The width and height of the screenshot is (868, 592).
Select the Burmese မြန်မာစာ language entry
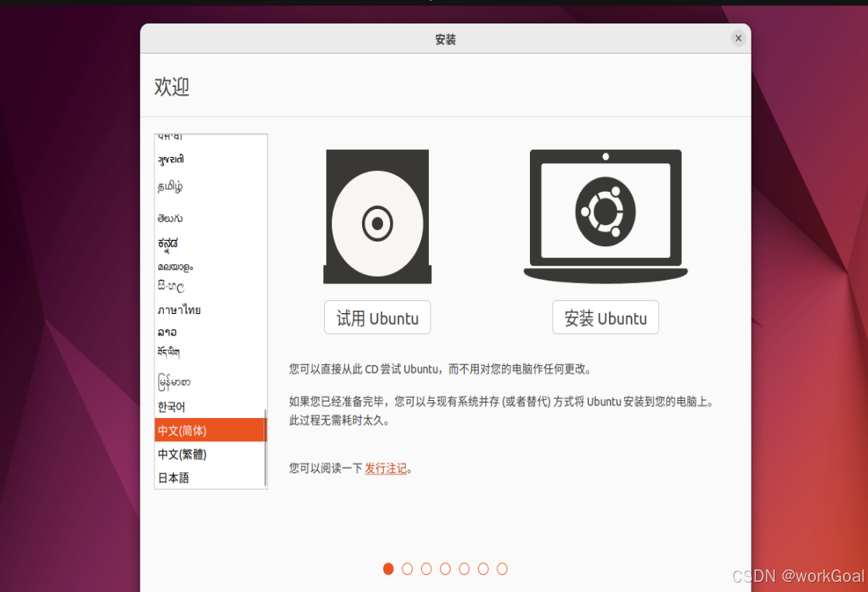[211, 381]
